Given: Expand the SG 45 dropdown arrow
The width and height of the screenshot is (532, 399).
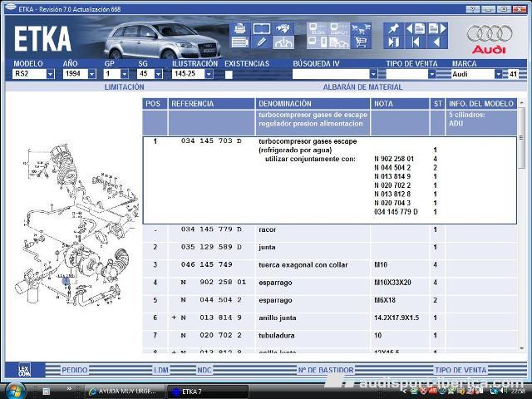Looking at the screenshot, I should (158, 74).
